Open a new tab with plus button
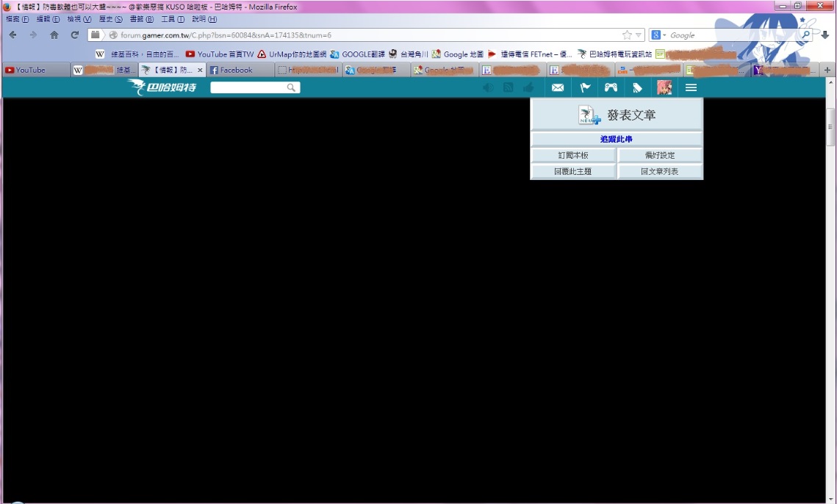 click(x=827, y=70)
